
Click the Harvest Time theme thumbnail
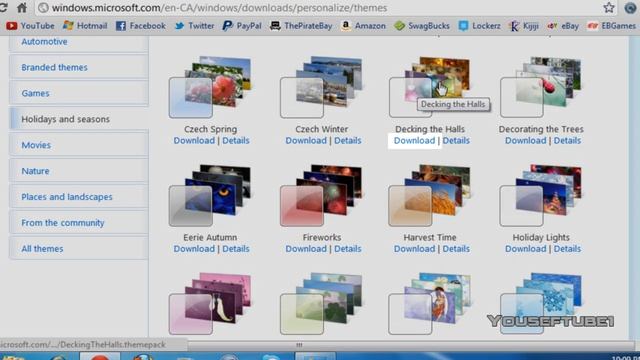click(x=429, y=195)
